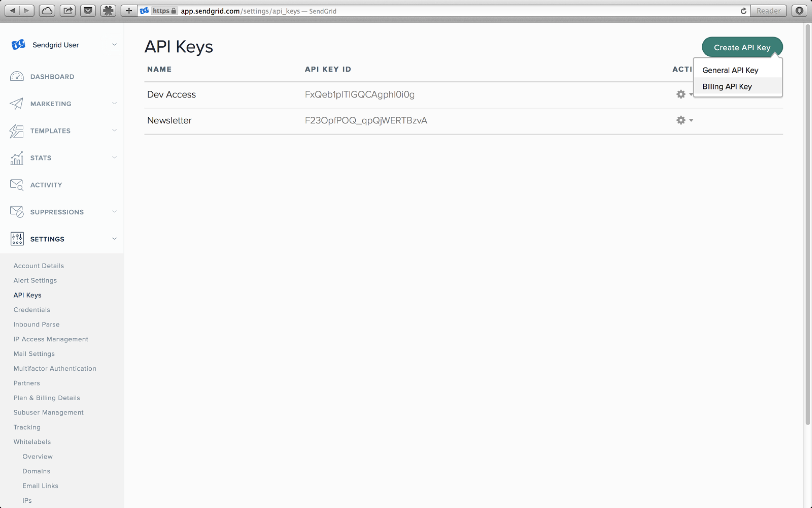The image size is (812, 508).
Task: Expand the Stats chevron
Action: [x=114, y=157]
